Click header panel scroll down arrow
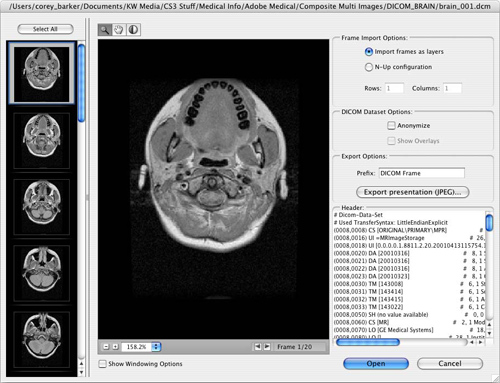The width and height of the screenshot is (500, 383). tap(489, 333)
